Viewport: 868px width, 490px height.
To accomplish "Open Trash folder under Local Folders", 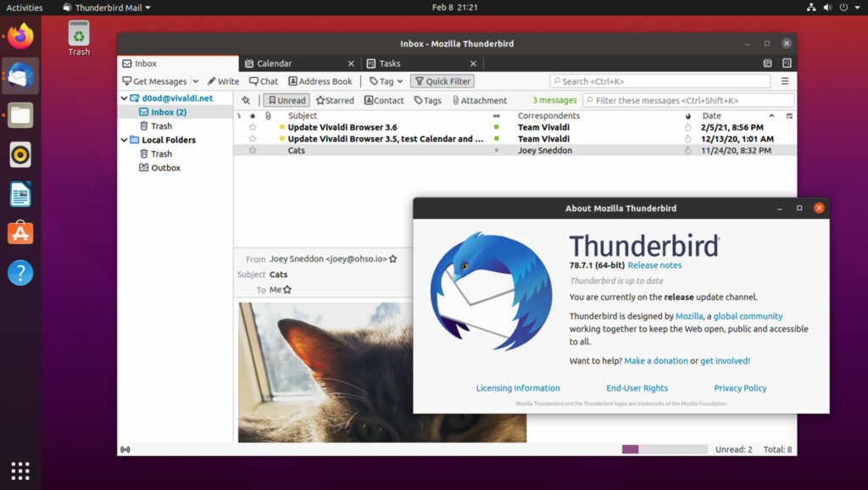I will coord(162,154).
